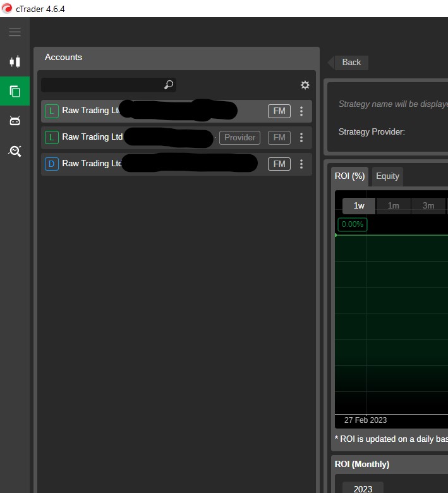Click the L badge of first account
Viewport: 448px width, 493px height.
(x=52, y=111)
